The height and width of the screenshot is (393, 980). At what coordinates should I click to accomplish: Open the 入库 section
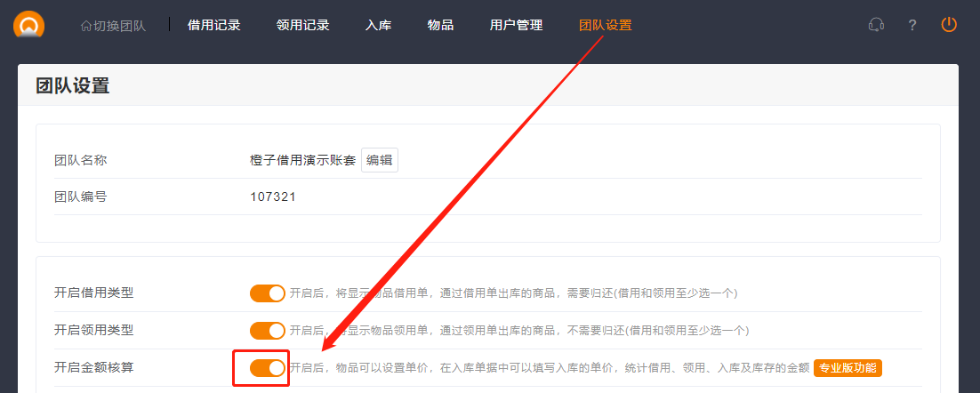coord(379,25)
